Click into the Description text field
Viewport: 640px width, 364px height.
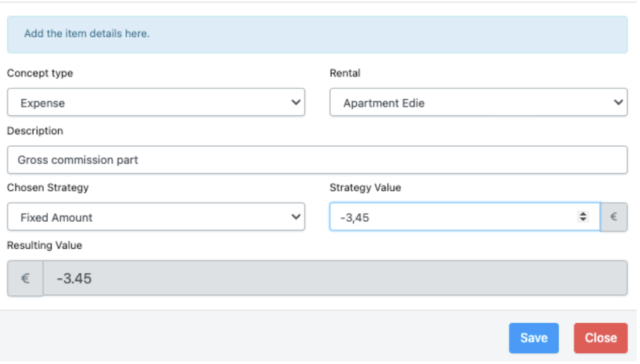click(317, 160)
